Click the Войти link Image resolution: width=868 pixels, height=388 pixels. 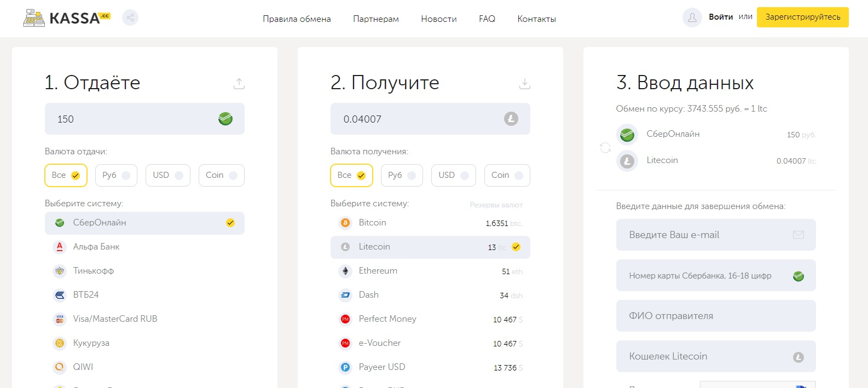click(x=721, y=17)
